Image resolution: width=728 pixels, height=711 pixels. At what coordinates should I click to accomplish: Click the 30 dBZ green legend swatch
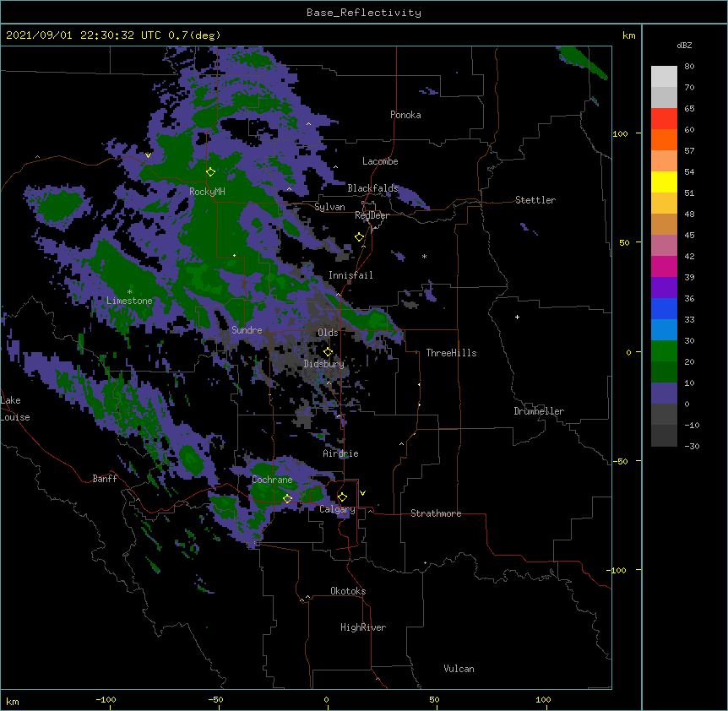[x=664, y=351]
